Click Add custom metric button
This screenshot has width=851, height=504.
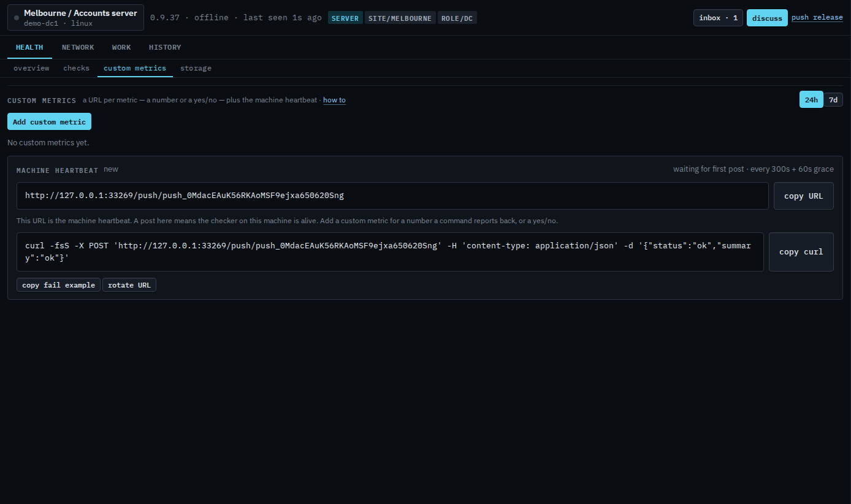(x=49, y=121)
